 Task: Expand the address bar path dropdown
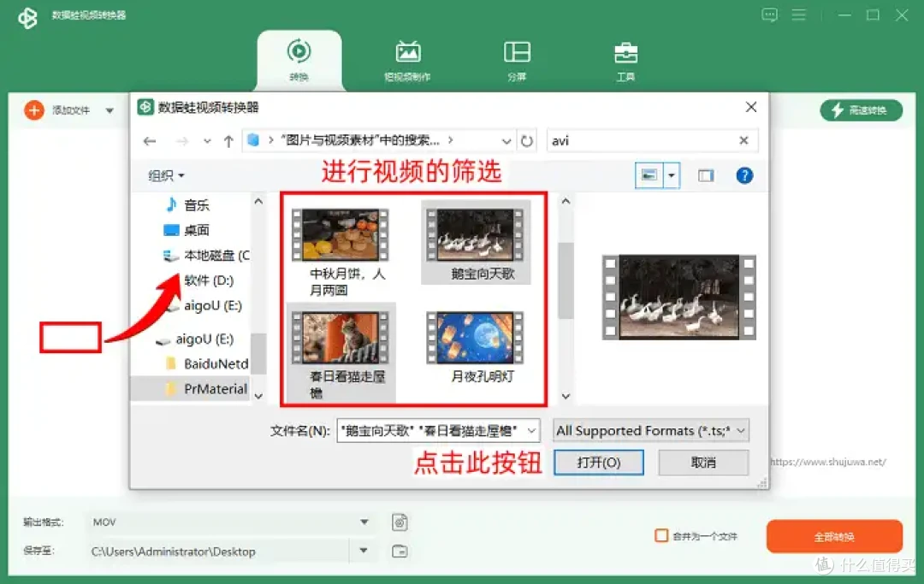(x=506, y=141)
